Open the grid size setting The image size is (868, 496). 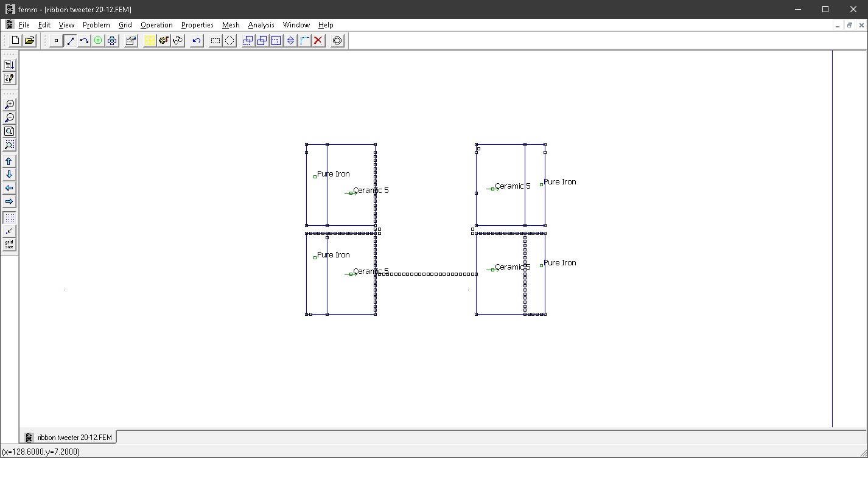(9, 245)
